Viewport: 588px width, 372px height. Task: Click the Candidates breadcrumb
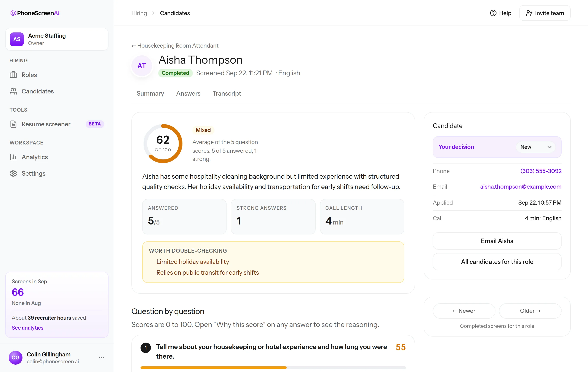[175, 13]
